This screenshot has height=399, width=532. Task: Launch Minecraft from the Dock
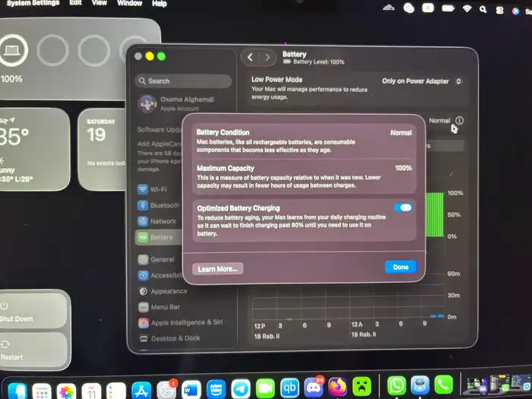click(x=362, y=386)
